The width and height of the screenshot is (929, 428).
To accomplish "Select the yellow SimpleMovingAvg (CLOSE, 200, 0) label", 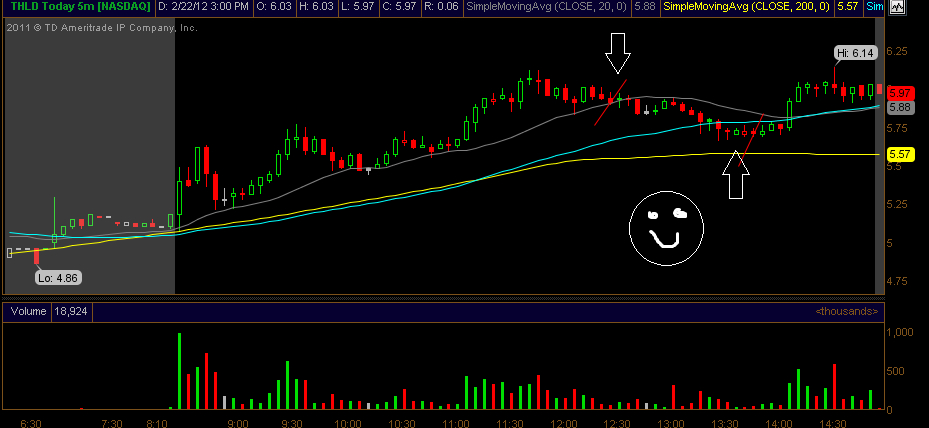I will point(745,7).
